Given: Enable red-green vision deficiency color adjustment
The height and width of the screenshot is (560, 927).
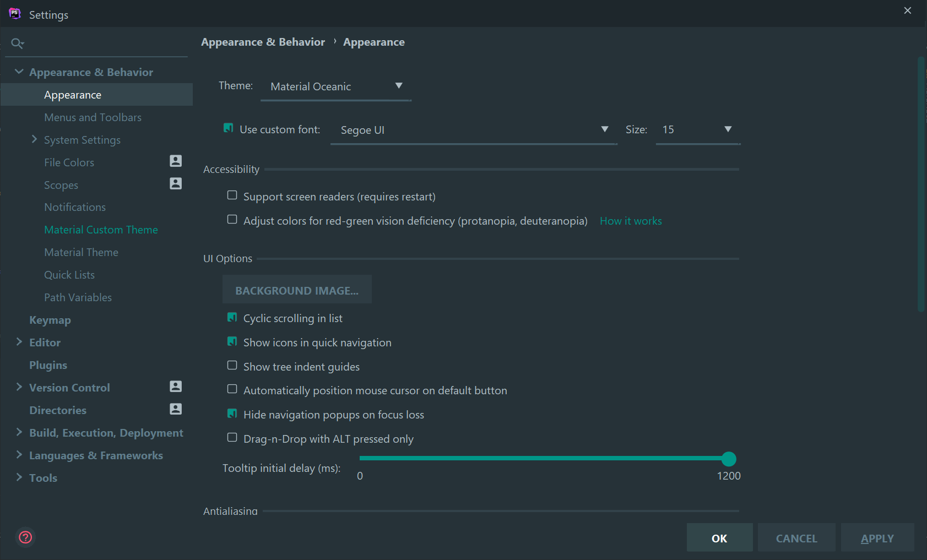Looking at the screenshot, I should 232,220.
